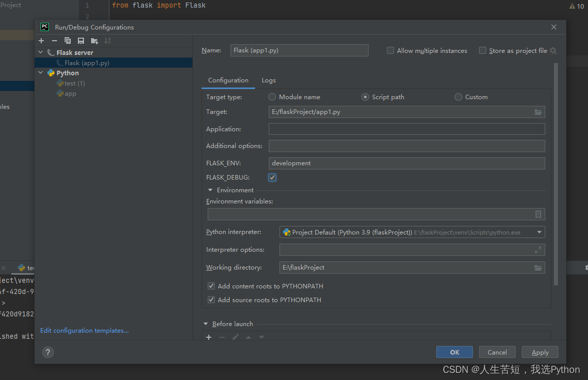
Task: Select Flask (app1.py) configuration
Action: [114, 63]
